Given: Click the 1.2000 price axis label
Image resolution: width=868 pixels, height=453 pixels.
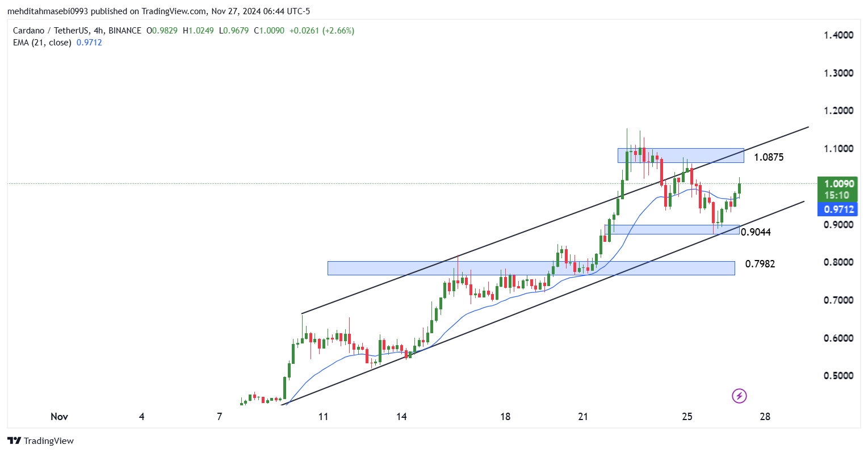Looking at the screenshot, I should [x=838, y=111].
